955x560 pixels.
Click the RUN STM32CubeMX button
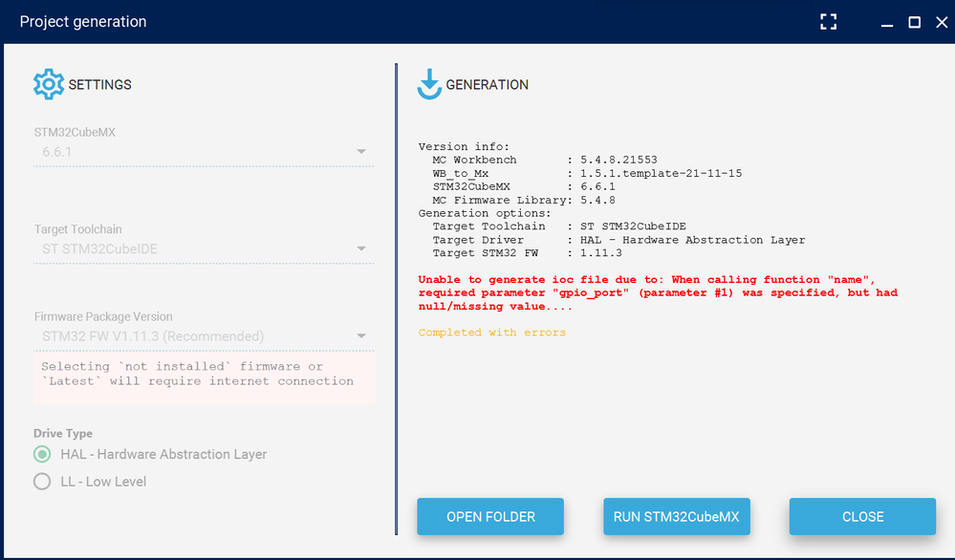pos(677,517)
